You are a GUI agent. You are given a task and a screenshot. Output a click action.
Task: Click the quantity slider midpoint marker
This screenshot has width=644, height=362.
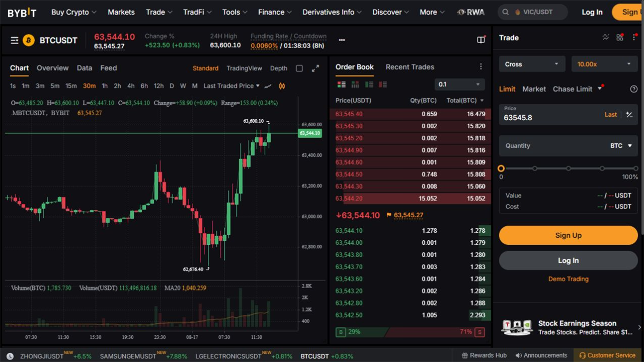pyautogui.click(x=569, y=168)
